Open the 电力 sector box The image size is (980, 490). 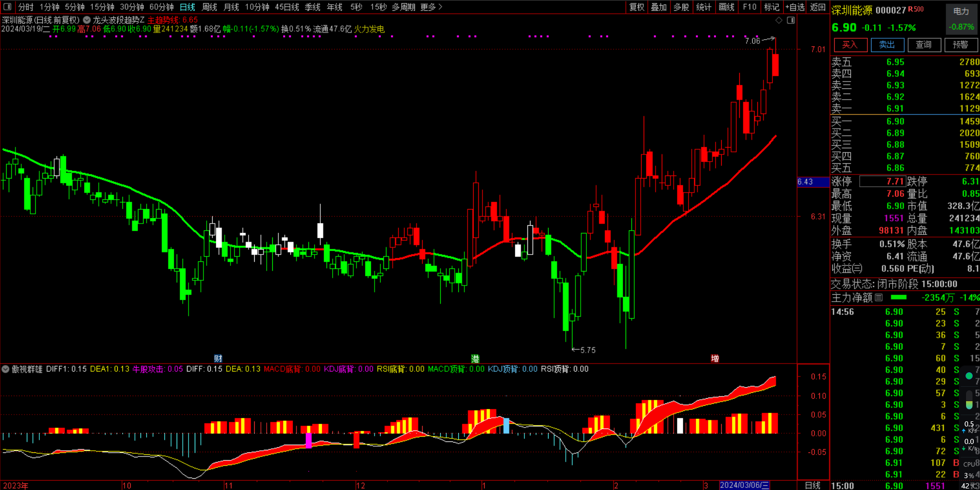click(x=961, y=19)
